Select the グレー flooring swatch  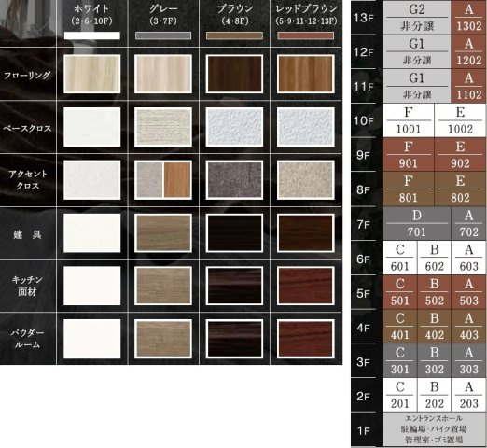(163, 74)
